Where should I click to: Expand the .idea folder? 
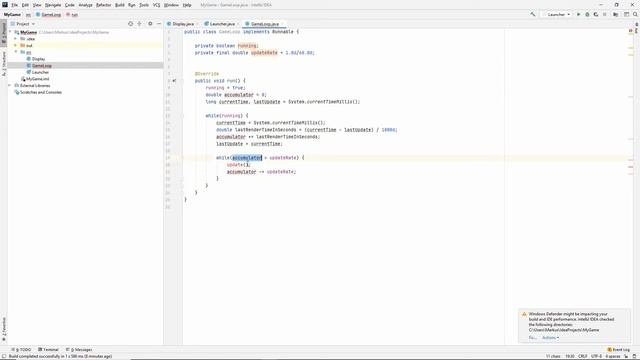(16, 39)
